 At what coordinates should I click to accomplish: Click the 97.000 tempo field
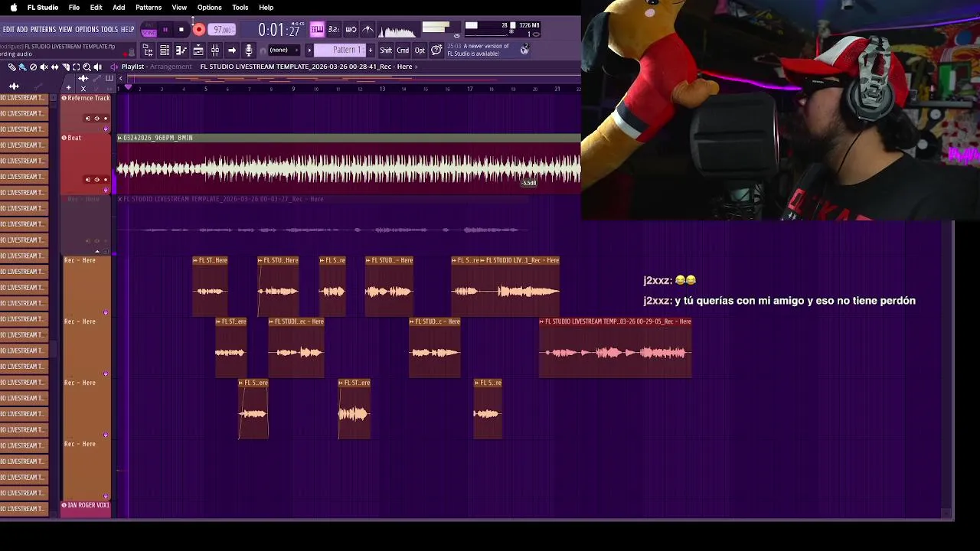coord(222,29)
